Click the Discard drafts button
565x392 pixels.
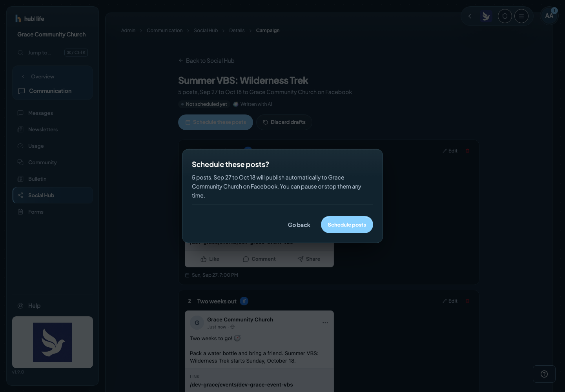point(284,122)
